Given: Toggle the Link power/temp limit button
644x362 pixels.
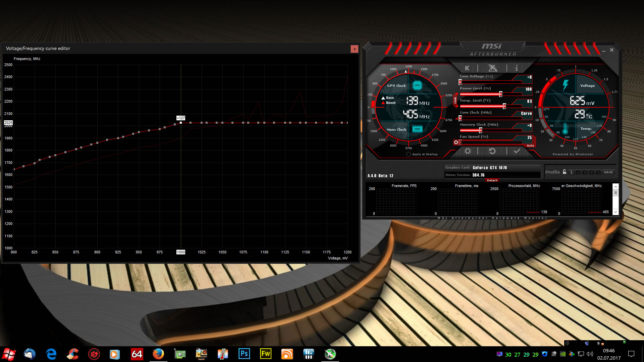Looking at the screenshot, I should point(455,100).
